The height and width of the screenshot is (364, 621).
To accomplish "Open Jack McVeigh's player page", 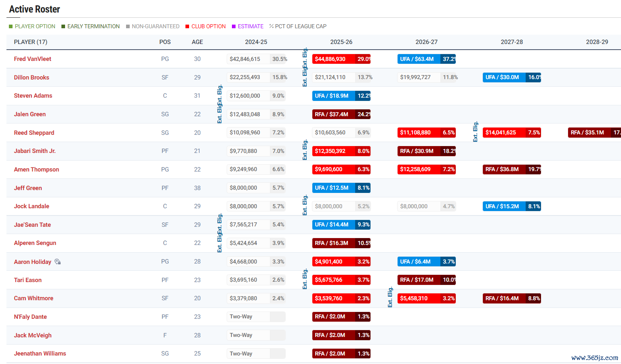I will coord(33,335).
